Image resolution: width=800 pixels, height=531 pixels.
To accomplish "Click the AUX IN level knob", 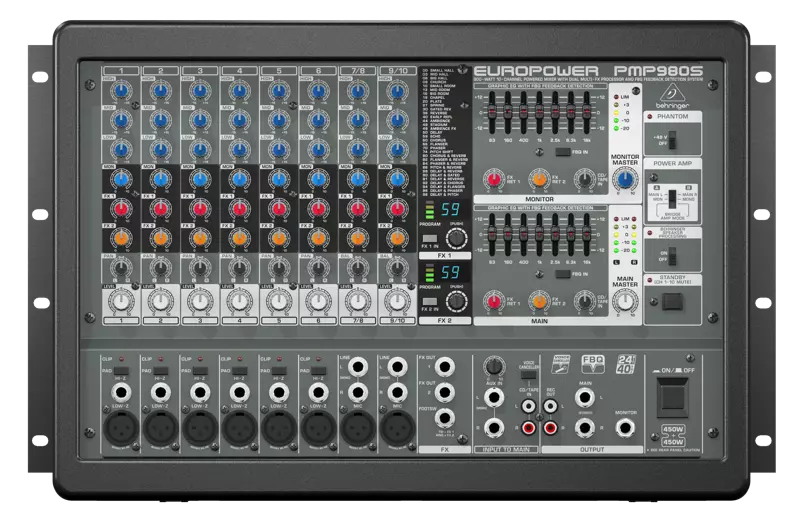I will click(493, 366).
